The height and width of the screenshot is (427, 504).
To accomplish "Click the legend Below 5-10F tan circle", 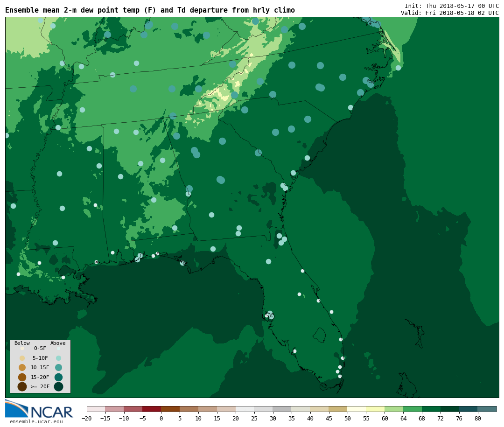I will pyautogui.click(x=22, y=358).
